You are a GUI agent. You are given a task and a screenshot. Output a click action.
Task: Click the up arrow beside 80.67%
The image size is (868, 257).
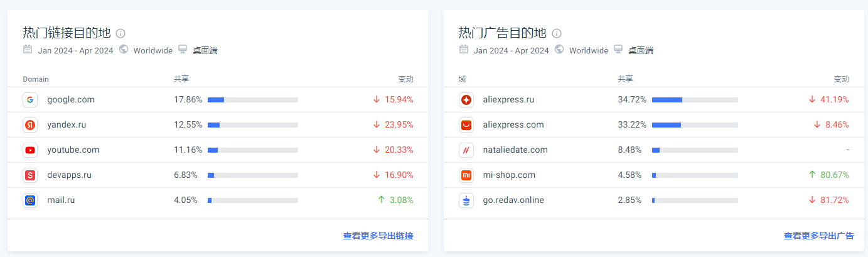point(812,175)
